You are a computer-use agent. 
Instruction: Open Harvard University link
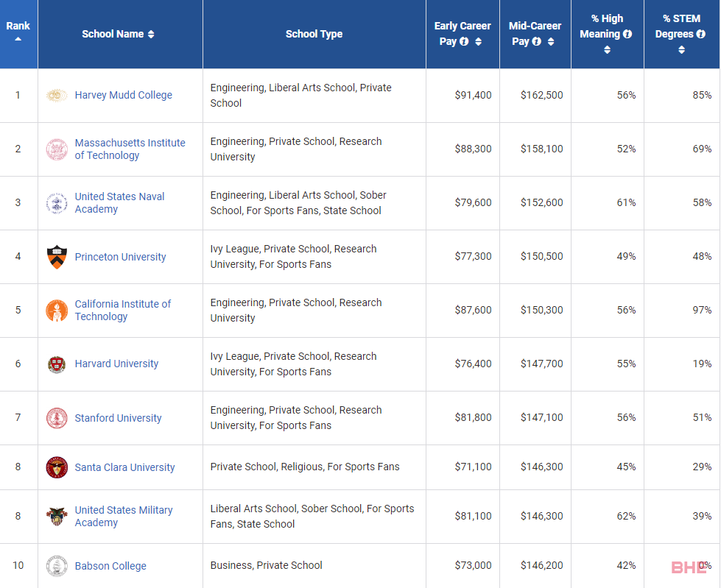tap(116, 364)
